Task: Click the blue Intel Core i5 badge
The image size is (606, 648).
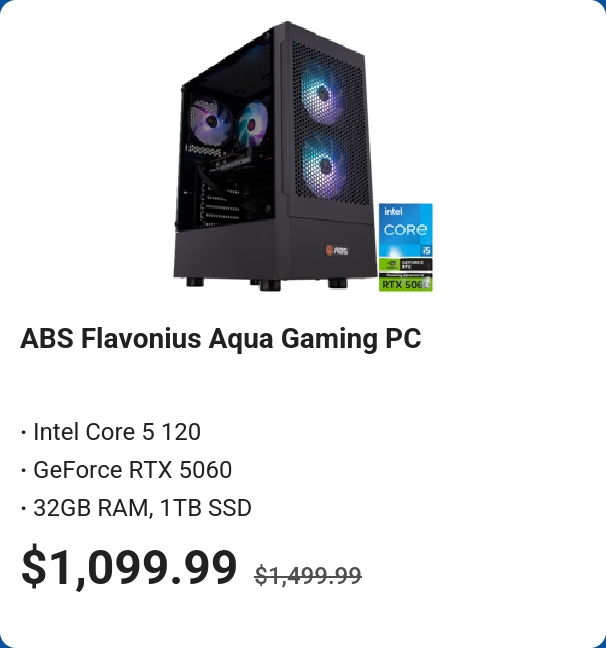Action: point(406,230)
